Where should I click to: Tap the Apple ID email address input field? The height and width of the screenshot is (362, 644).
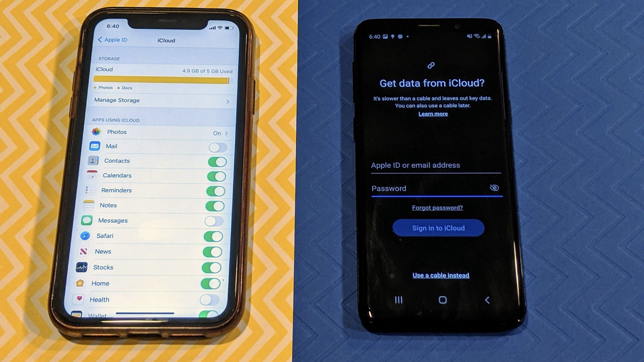pos(435,165)
